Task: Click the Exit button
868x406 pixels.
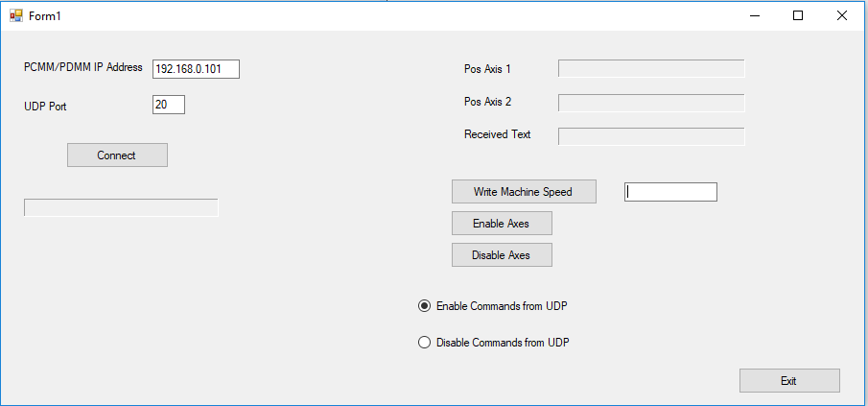Action: [789, 380]
